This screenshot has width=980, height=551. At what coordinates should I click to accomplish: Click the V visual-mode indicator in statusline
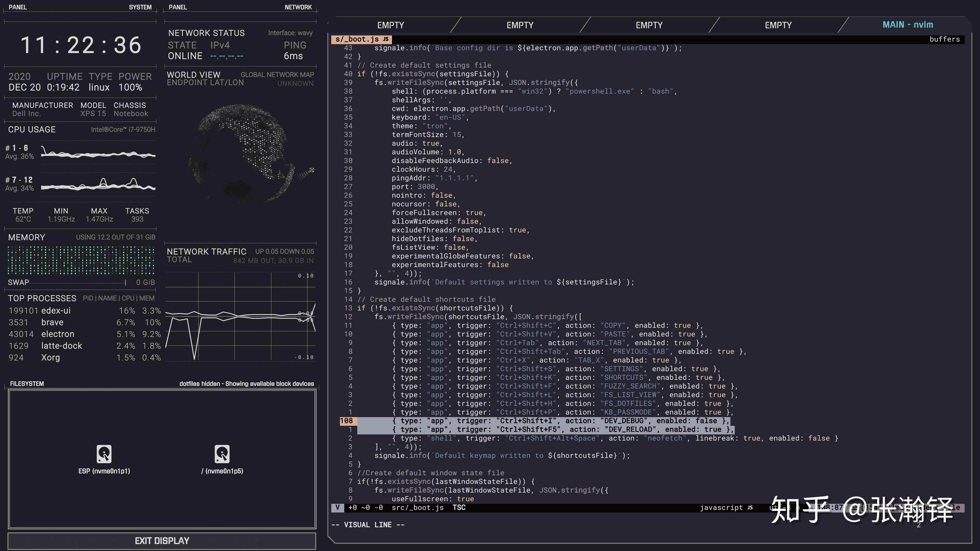(x=338, y=507)
